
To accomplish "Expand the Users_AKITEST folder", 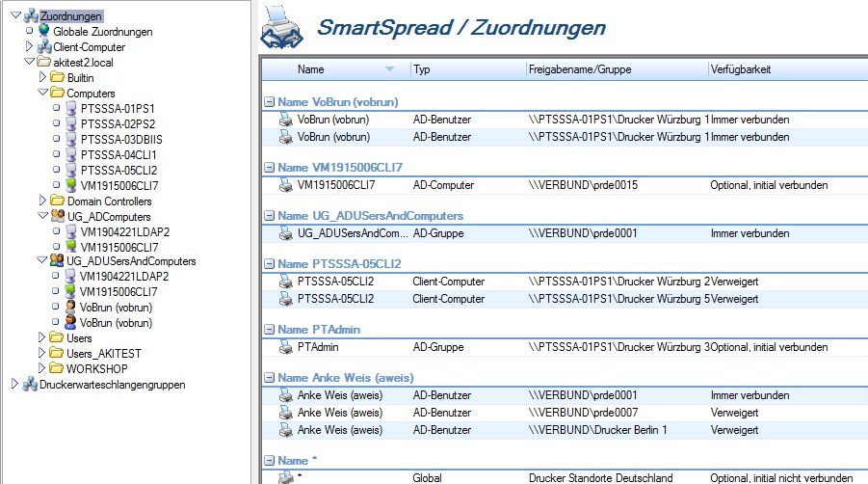I will coord(42,352).
